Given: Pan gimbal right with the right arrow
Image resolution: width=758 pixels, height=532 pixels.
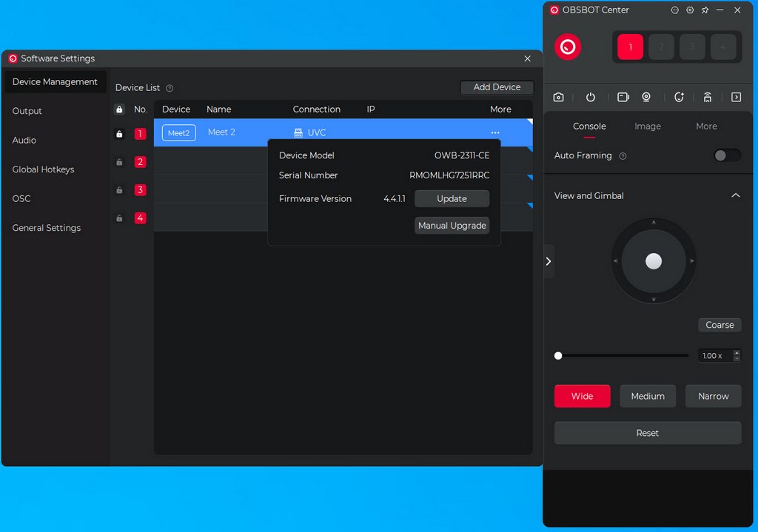Looking at the screenshot, I should pos(692,261).
